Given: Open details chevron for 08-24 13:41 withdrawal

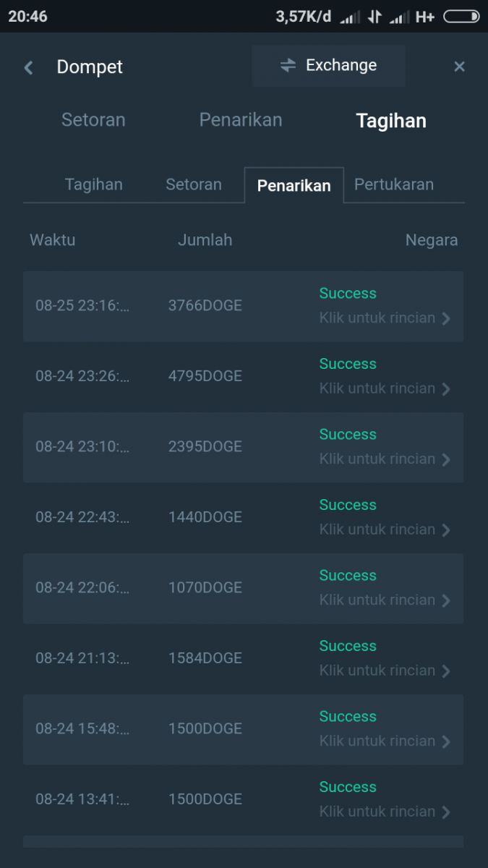Looking at the screenshot, I should [x=446, y=812].
